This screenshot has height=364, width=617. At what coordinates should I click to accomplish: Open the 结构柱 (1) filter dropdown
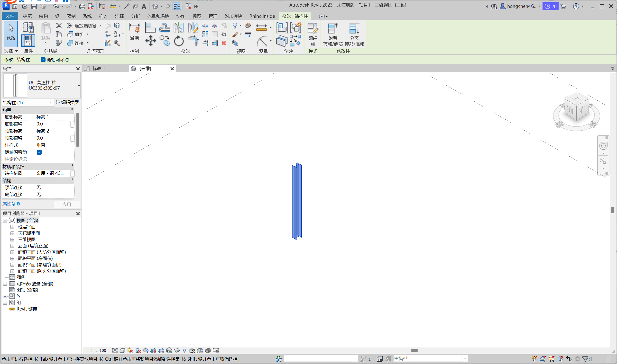pos(51,103)
